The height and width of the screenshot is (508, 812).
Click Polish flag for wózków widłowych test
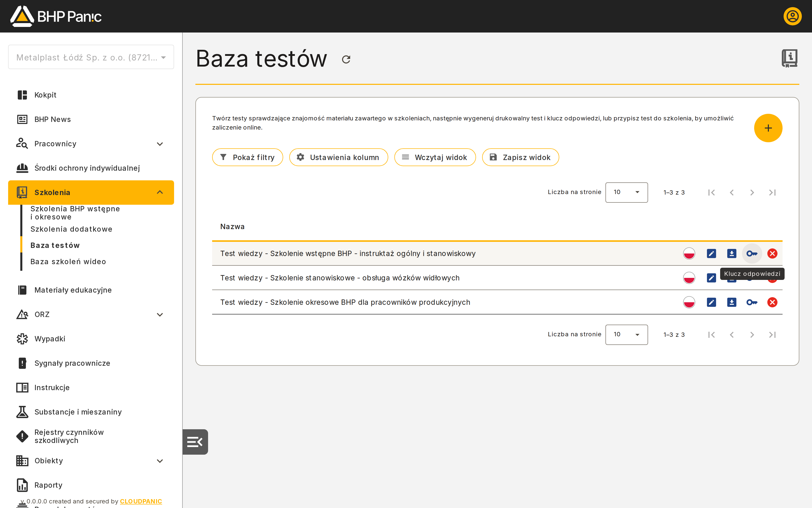tap(689, 278)
